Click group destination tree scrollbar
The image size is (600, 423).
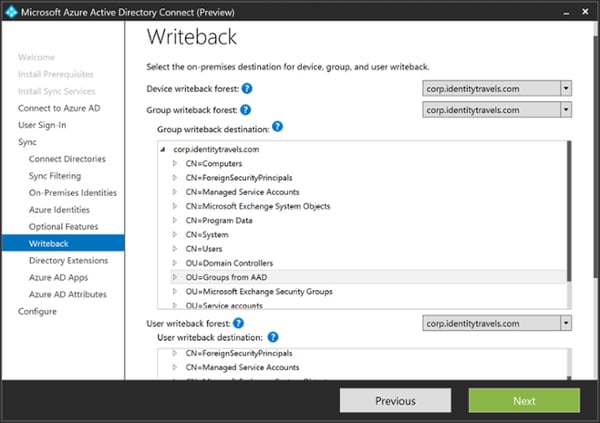569,211
